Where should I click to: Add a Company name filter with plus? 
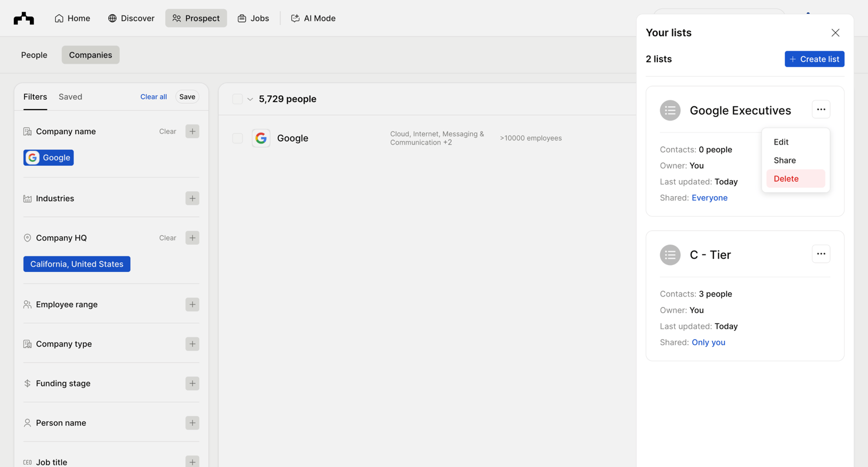pyautogui.click(x=192, y=131)
